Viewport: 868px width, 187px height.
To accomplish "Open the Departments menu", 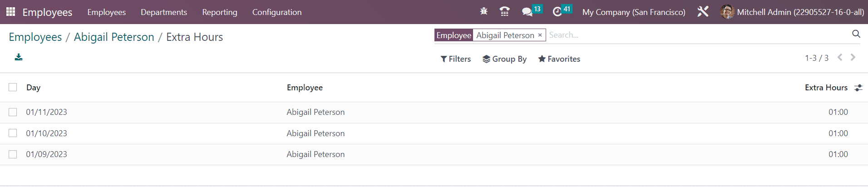I will point(164,12).
